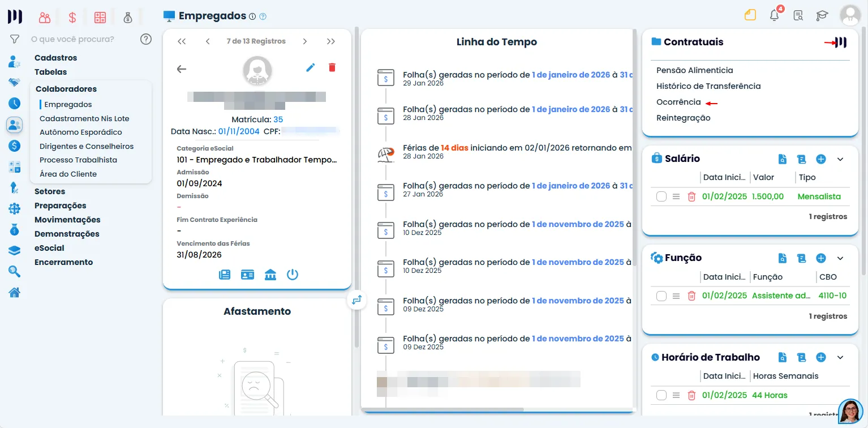Collapse the Horário de Trabalho panel chevron
Image resolution: width=868 pixels, height=428 pixels.
tap(840, 358)
